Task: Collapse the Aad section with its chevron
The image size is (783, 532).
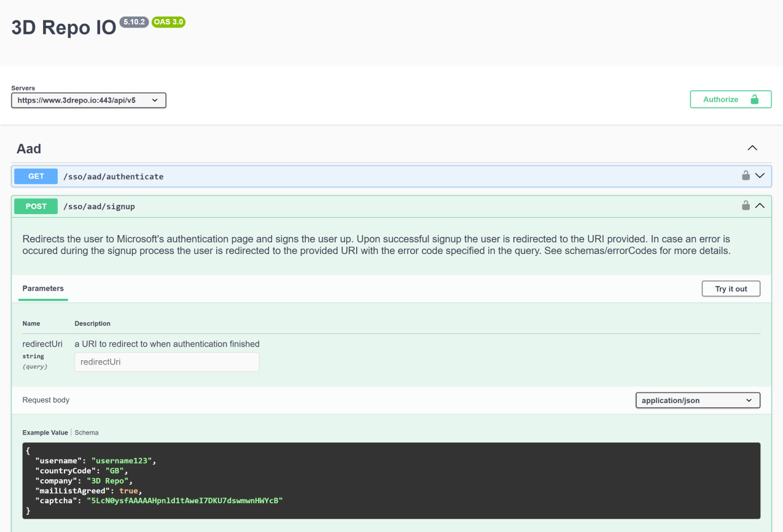Action: (x=752, y=148)
